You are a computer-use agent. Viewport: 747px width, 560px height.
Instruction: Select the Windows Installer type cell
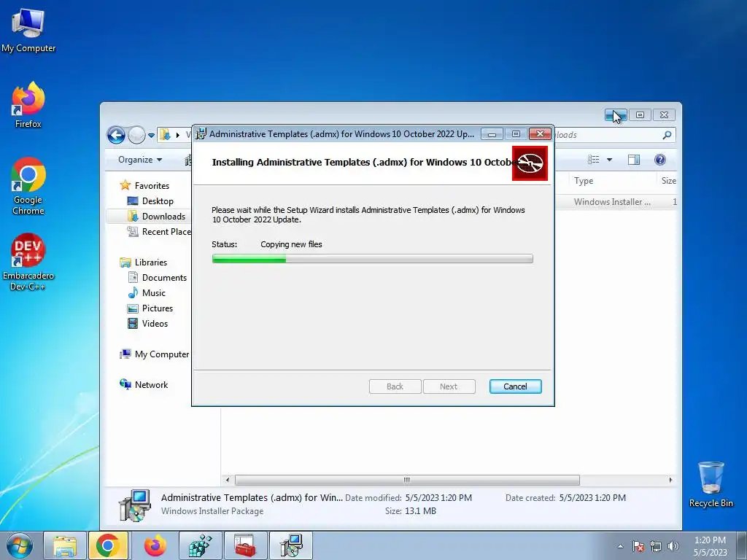[612, 202]
